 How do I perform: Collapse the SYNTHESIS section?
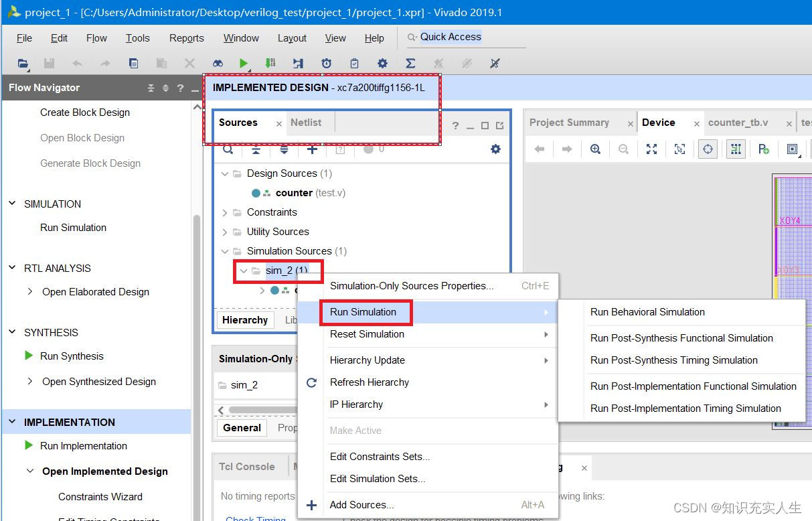[x=12, y=332]
